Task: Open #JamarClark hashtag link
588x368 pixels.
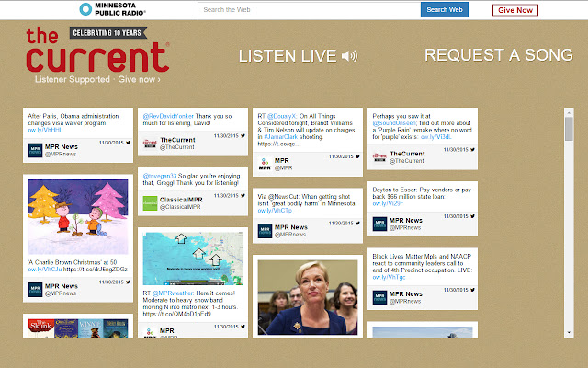Action: [279, 137]
